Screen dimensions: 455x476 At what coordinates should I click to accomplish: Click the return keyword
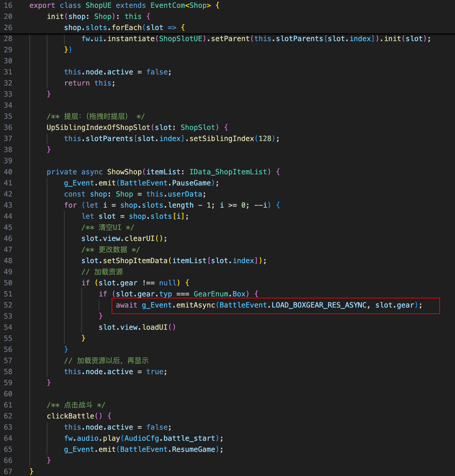pos(77,83)
